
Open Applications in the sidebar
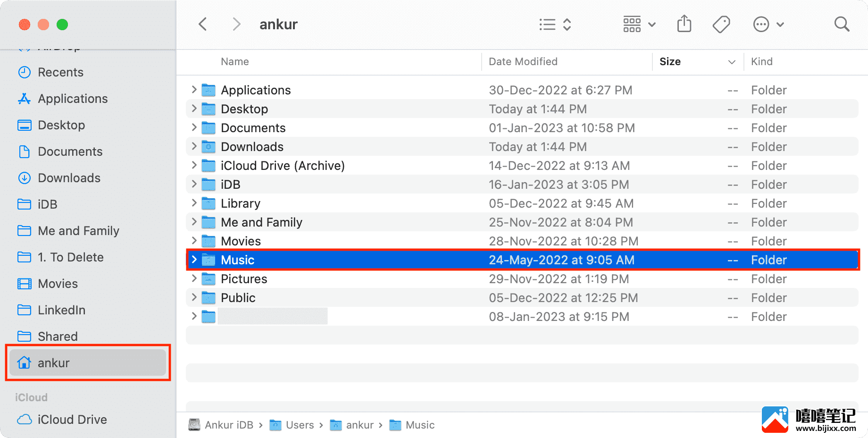point(63,99)
